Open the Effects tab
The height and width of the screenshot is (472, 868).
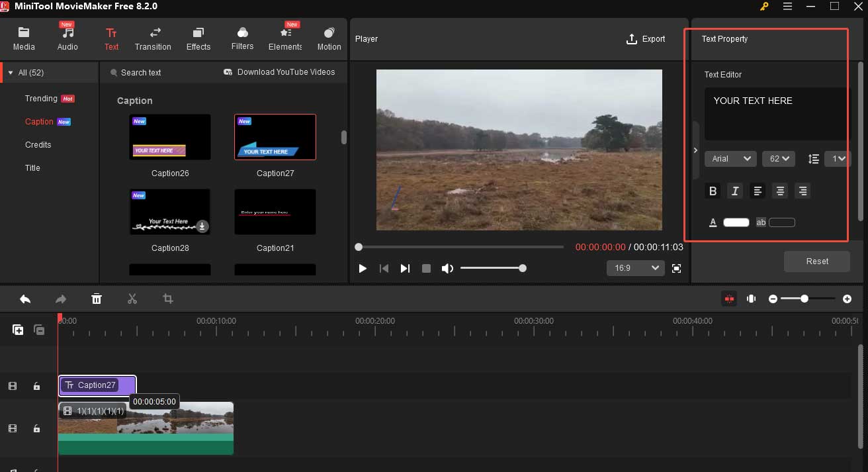198,39
